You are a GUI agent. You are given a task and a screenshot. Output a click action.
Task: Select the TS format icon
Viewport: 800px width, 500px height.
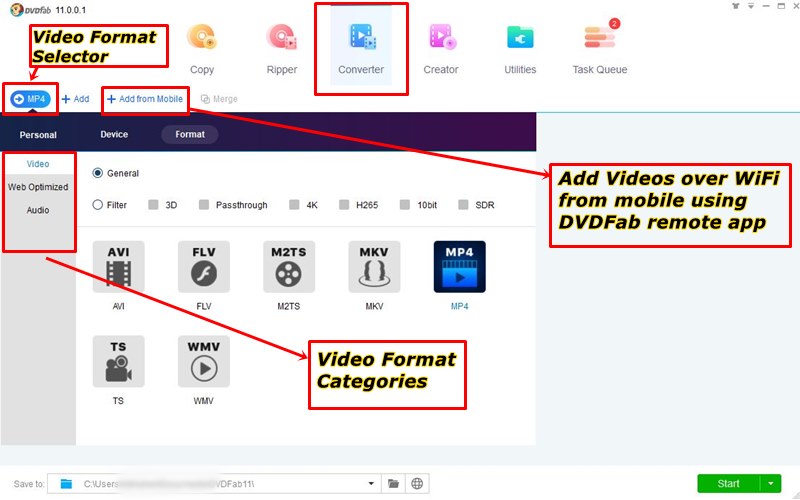click(118, 361)
